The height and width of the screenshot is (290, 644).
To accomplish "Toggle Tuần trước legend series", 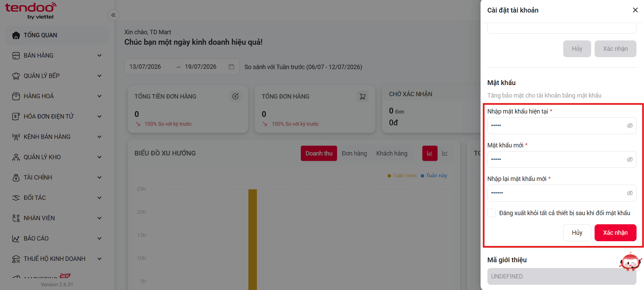I will 402,175.
